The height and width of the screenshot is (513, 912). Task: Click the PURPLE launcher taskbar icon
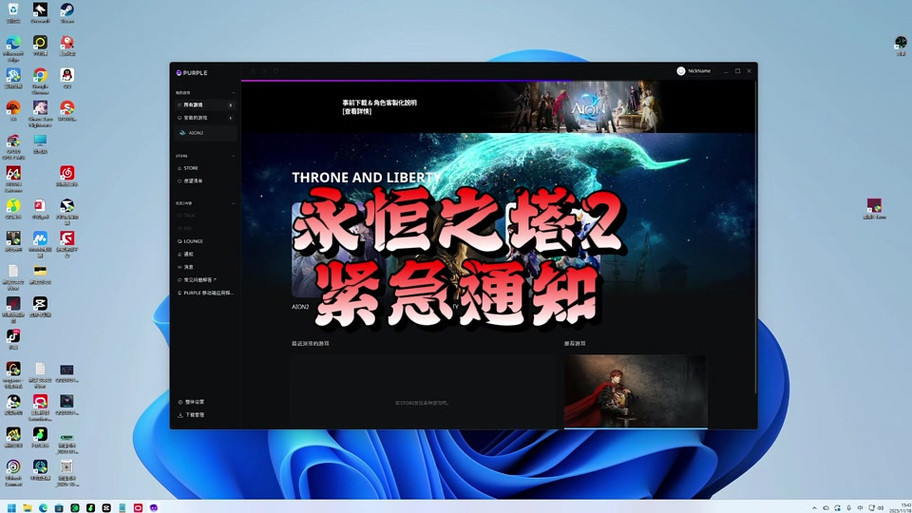pos(154,508)
